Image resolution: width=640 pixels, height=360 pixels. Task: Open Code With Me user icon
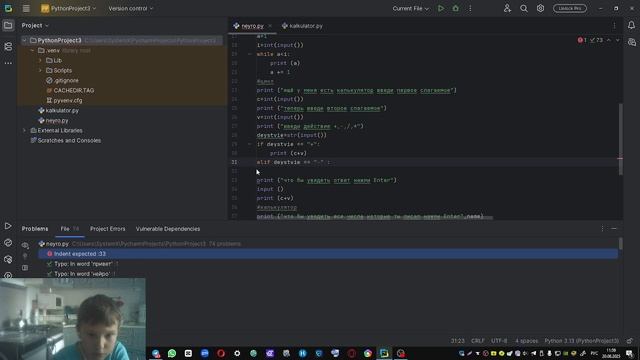point(507,8)
